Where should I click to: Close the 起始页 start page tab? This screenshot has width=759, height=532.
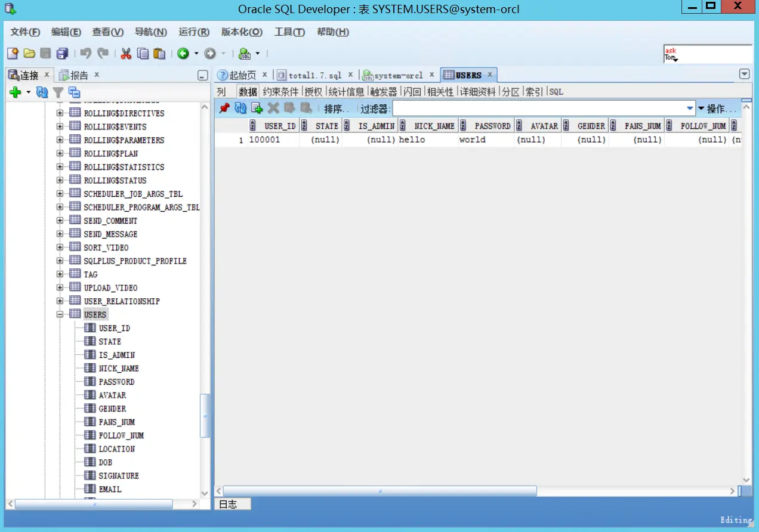click(265, 75)
